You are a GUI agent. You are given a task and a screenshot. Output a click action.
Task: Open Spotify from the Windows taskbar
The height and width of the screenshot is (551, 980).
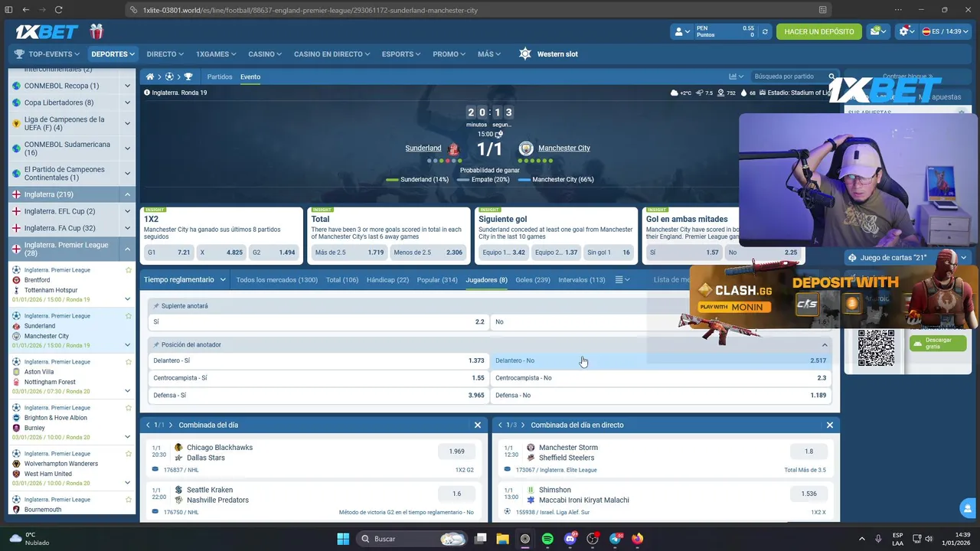pos(547,539)
